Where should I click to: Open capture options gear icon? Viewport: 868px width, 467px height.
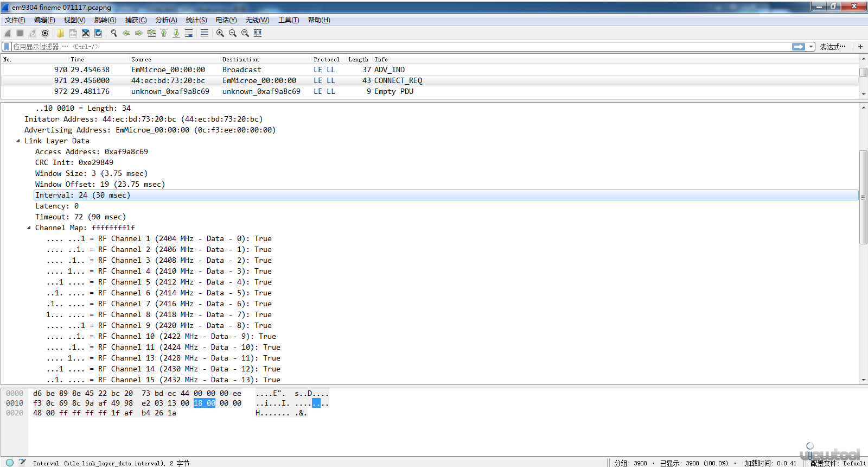(x=45, y=33)
